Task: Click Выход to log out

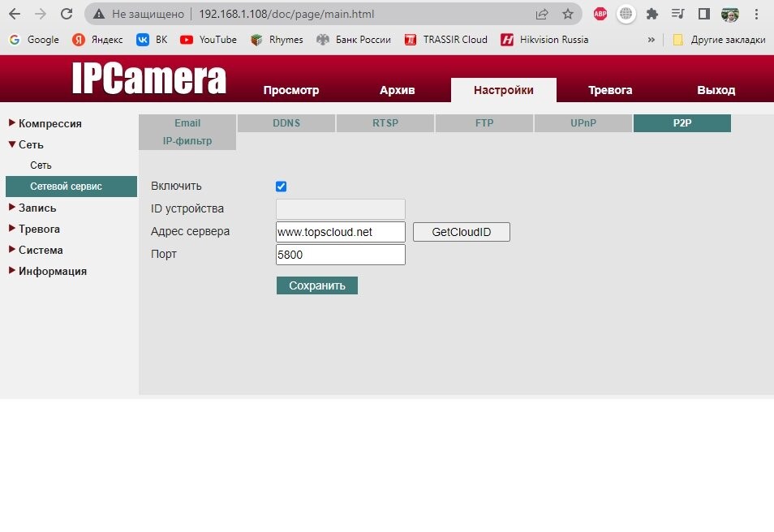Action: point(716,90)
